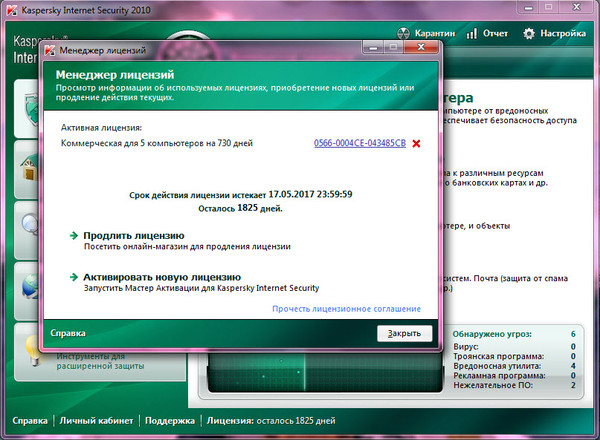The height and width of the screenshot is (440, 600).
Task: Click the Троянская программа: 0 row
Action: pos(514,356)
